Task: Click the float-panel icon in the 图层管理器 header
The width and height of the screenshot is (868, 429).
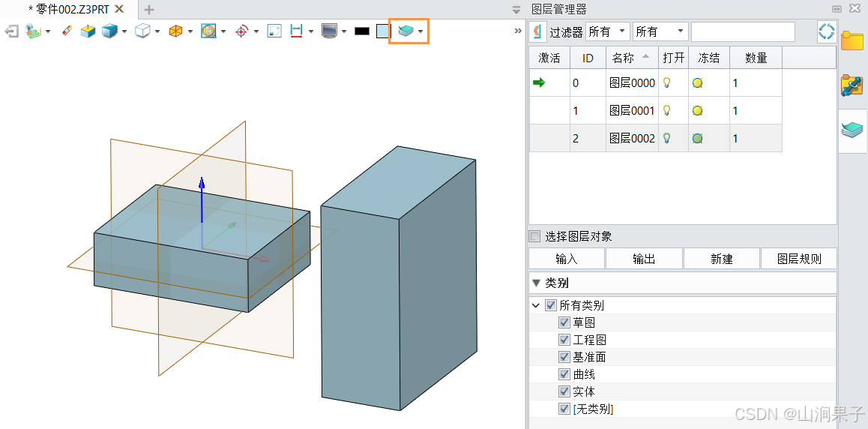Action: coord(837,9)
